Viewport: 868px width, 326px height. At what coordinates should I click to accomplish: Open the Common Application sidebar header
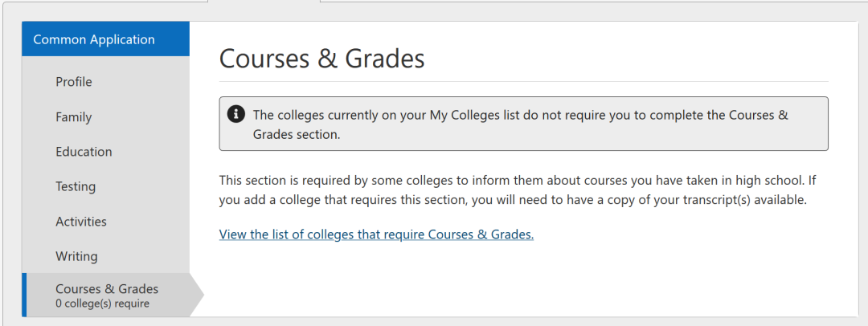click(x=94, y=39)
